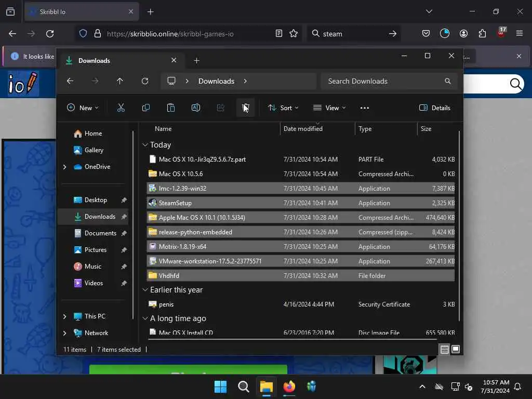This screenshot has height=399, width=532.
Task: Click the Firefox search box containing steam
Action: click(354, 34)
